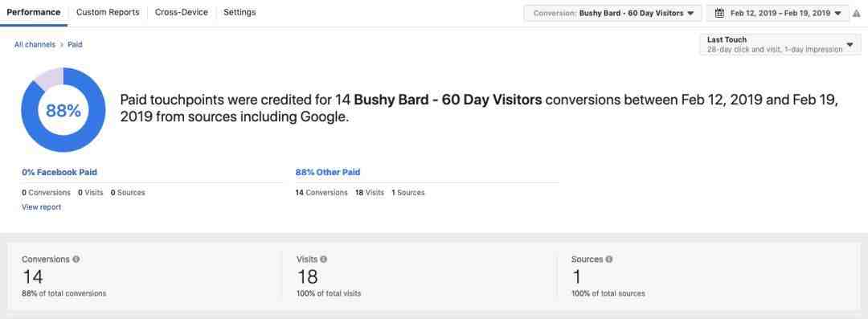The height and width of the screenshot is (319, 868).
Task: Click the Paid breadcrumb link
Action: 76,44
